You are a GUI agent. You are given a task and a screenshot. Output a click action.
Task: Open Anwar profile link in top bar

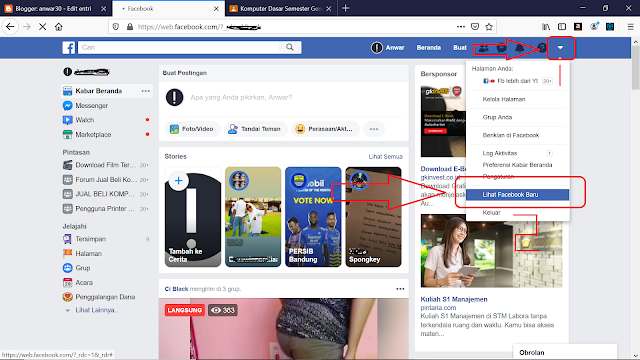tap(388, 48)
